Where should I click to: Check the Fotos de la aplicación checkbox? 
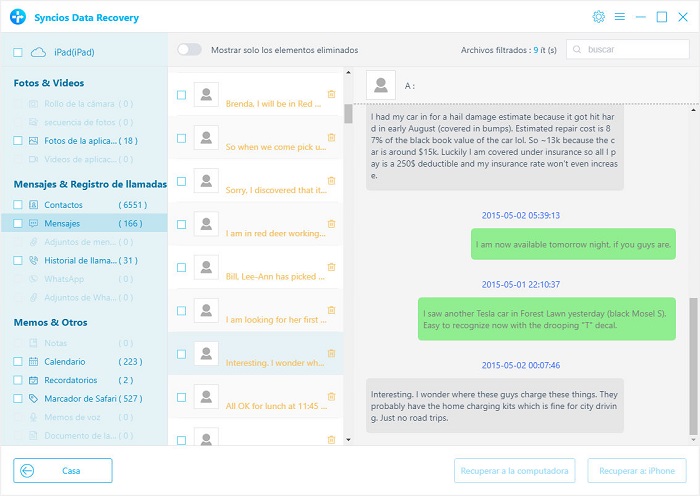pos(18,141)
